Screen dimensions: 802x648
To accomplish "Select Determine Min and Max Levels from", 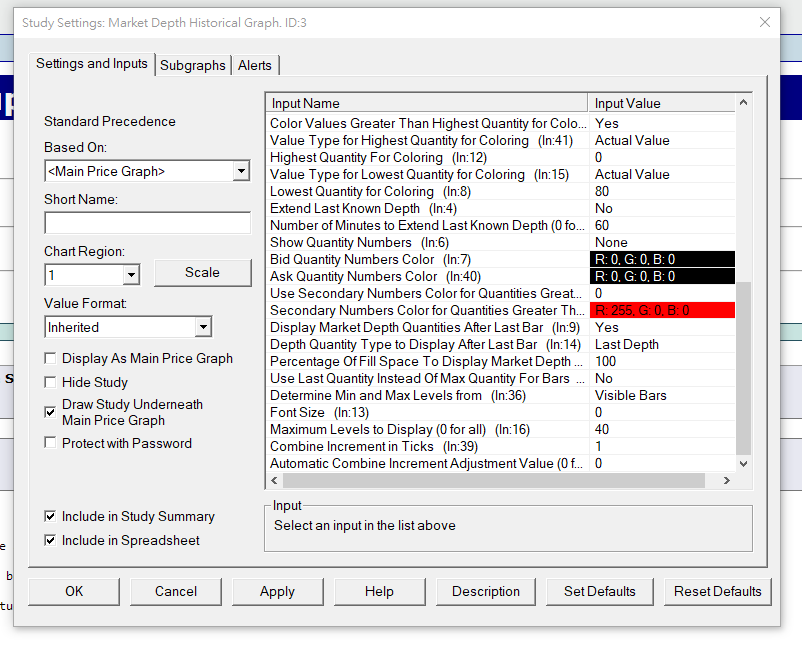I will point(501,395).
